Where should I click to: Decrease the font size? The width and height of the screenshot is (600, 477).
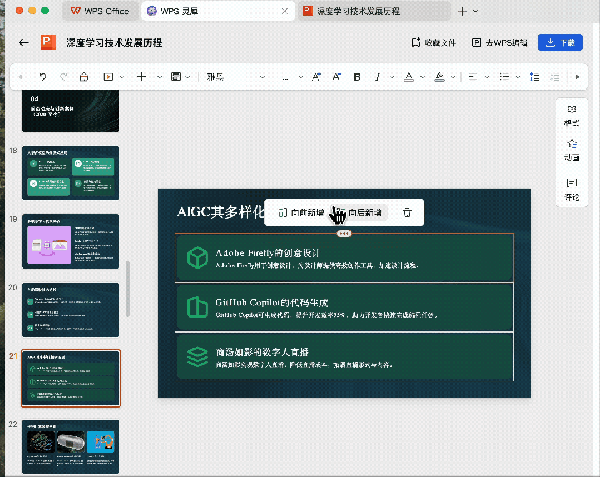click(337, 77)
